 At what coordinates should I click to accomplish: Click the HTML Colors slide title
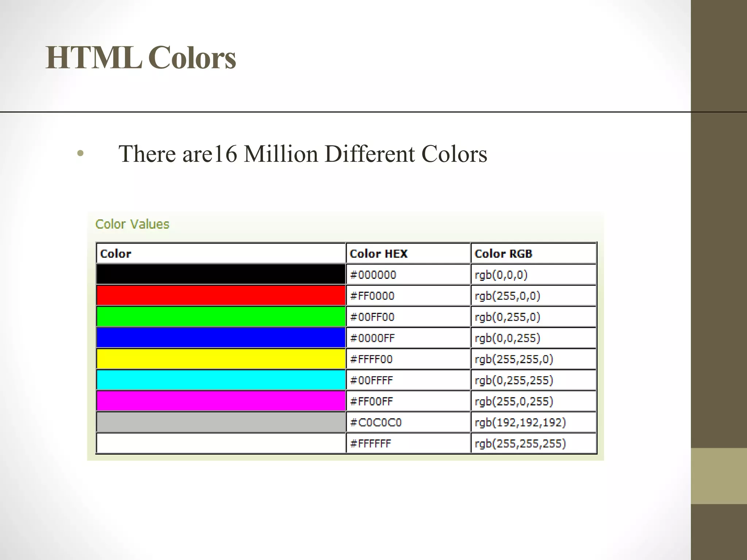141,57
